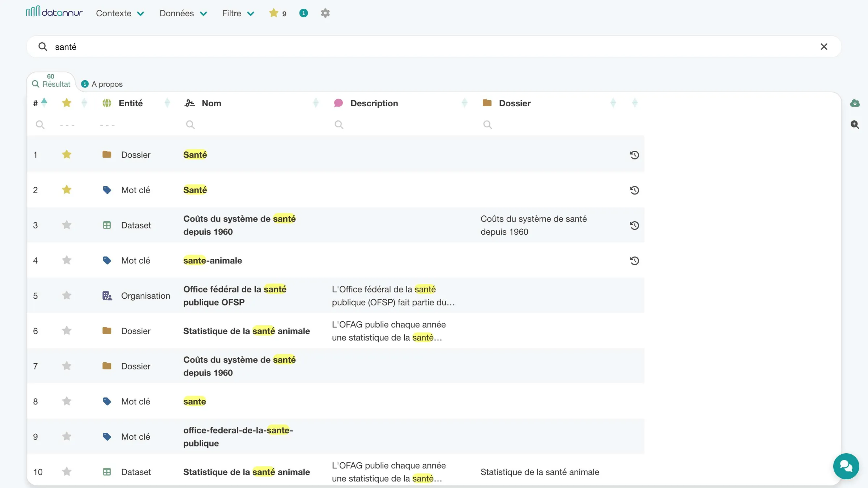Click the dataset icon in row 10
This screenshot has width=868, height=488.
point(107,472)
